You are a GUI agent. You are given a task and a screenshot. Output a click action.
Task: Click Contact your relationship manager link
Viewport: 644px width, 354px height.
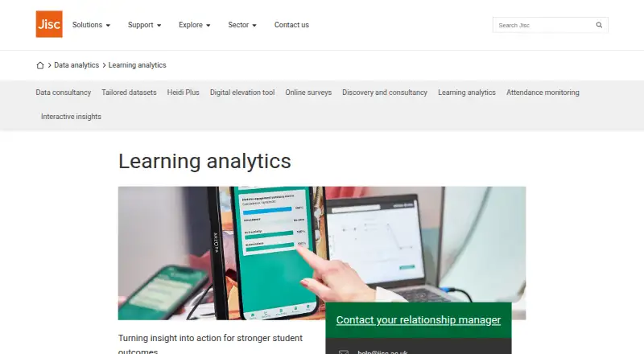418,320
